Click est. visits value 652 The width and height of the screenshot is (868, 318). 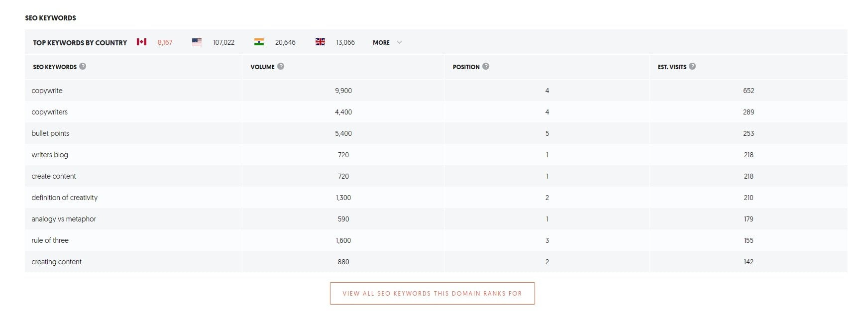coord(749,91)
